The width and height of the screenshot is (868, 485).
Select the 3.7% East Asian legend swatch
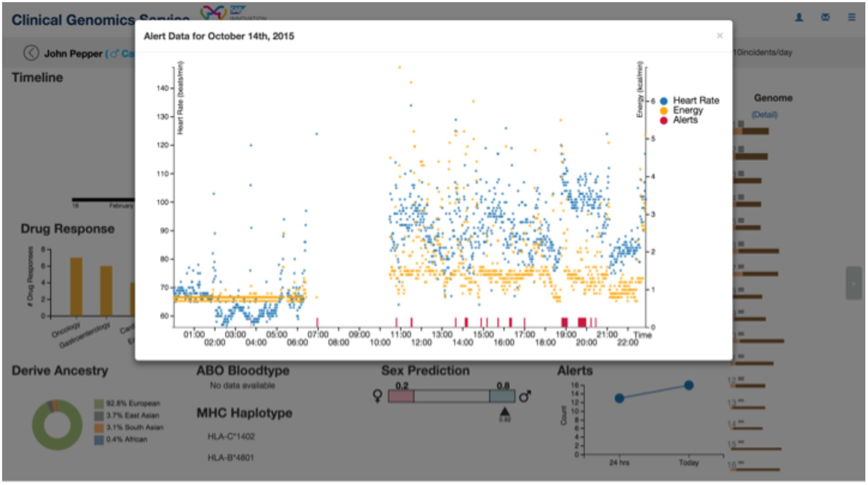click(x=99, y=415)
